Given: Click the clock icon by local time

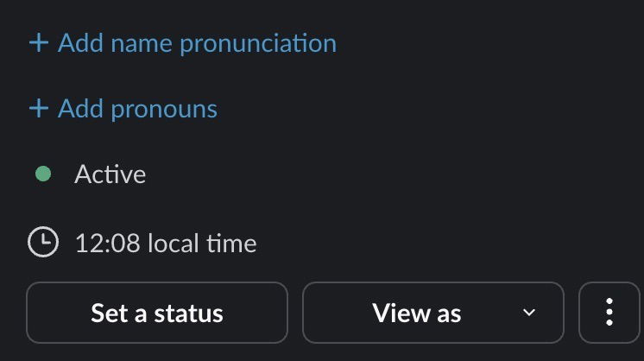Looking at the screenshot, I should 42,243.
